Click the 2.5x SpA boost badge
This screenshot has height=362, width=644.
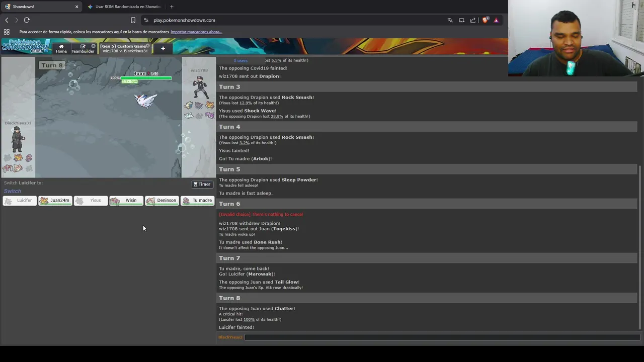tap(129, 81)
